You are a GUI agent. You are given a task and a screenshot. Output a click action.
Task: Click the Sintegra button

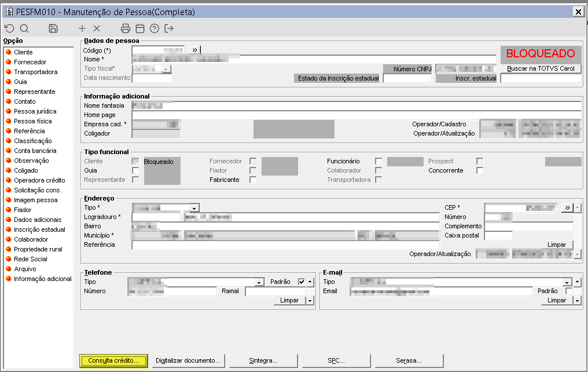pos(263,361)
